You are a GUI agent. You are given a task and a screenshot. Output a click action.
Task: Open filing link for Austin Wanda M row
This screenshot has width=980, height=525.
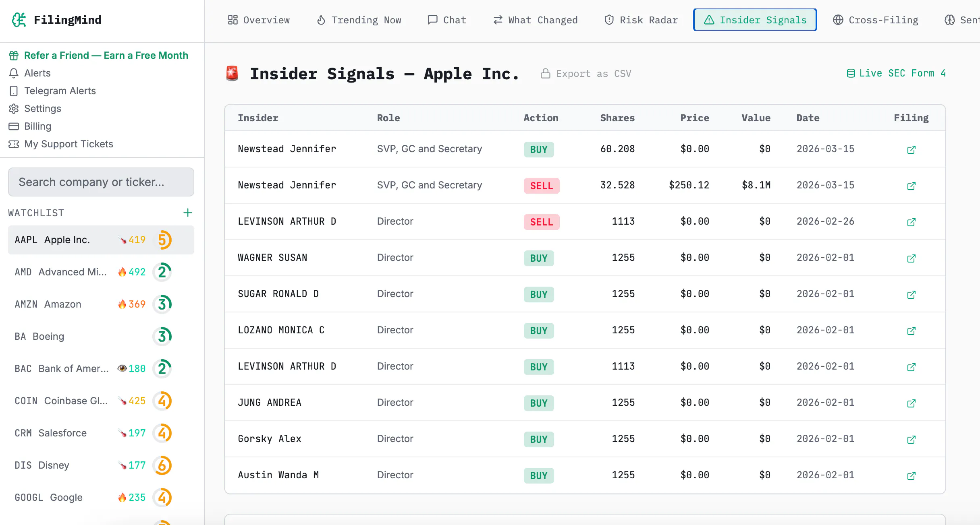click(911, 475)
